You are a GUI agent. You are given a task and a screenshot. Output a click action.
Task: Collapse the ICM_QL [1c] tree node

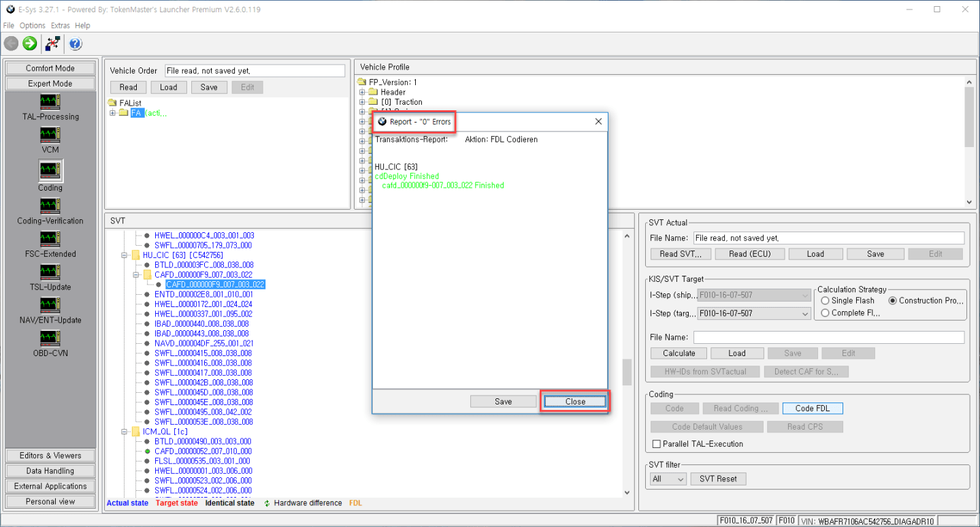(125, 432)
